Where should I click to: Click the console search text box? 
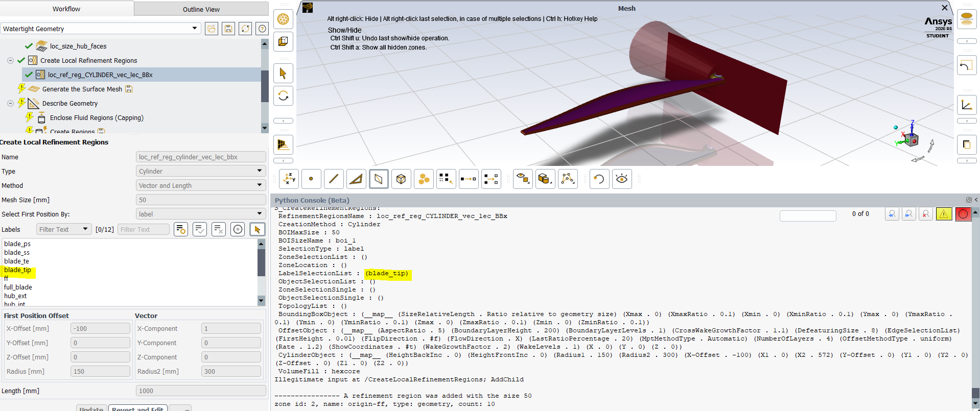point(808,215)
